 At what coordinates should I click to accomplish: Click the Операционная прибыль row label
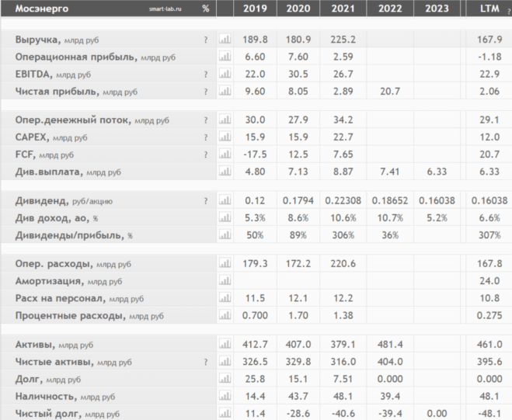click(x=95, y=57)
